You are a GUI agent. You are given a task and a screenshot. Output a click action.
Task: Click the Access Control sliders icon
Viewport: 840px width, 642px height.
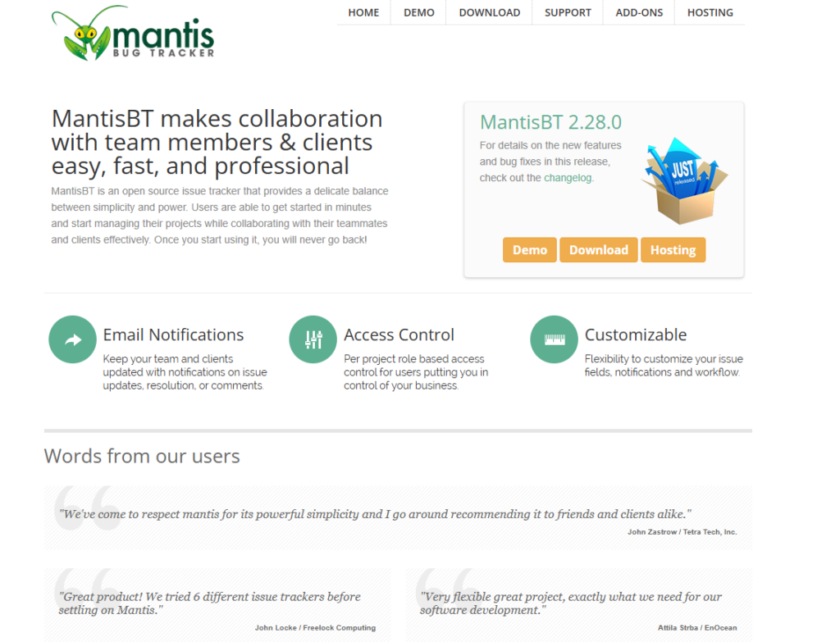pos(313,339)
